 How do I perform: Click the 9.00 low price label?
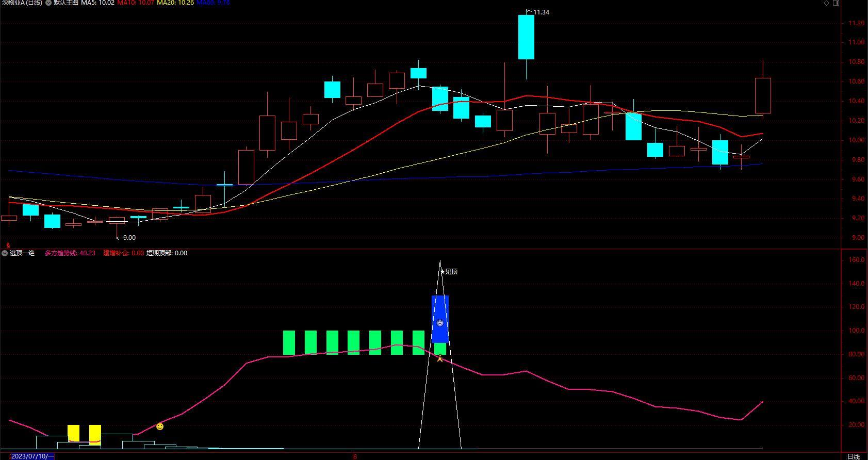point(129,238)
